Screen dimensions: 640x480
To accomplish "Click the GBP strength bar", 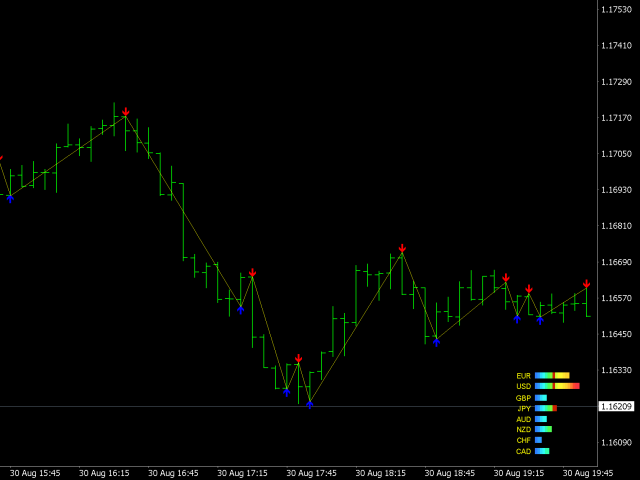I will click(x=541, y=398).
